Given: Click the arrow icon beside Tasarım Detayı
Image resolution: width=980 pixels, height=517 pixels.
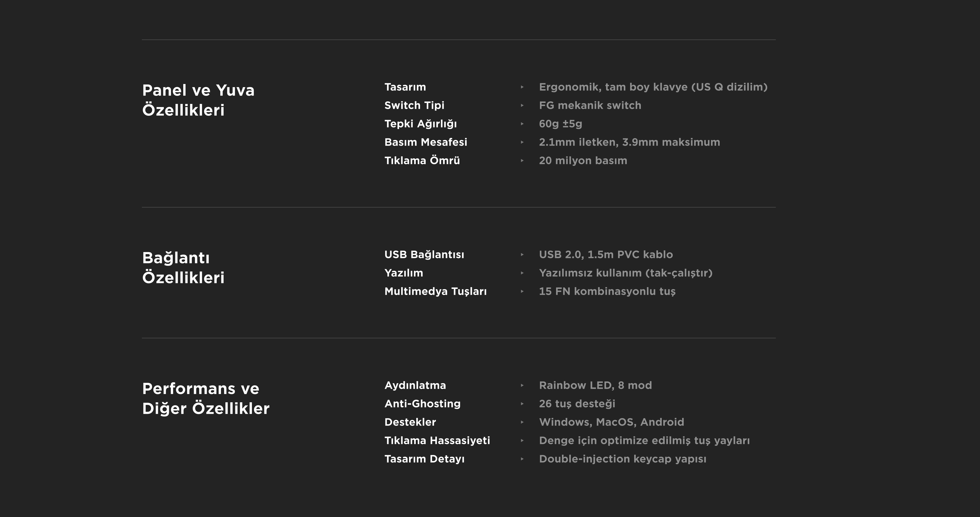Looking at the screenshot, I should [522, 459].
